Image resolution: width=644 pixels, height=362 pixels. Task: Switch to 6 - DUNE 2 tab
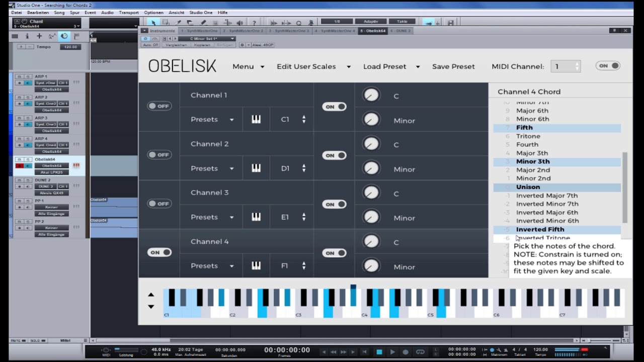pos(400,31)
